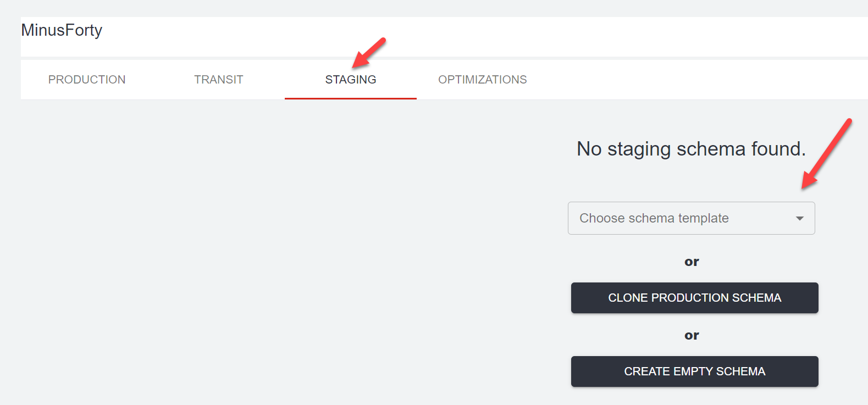Open the OPTIMIZATIONS tab
This screenshot has width=868, height=405.
(483, 80)
